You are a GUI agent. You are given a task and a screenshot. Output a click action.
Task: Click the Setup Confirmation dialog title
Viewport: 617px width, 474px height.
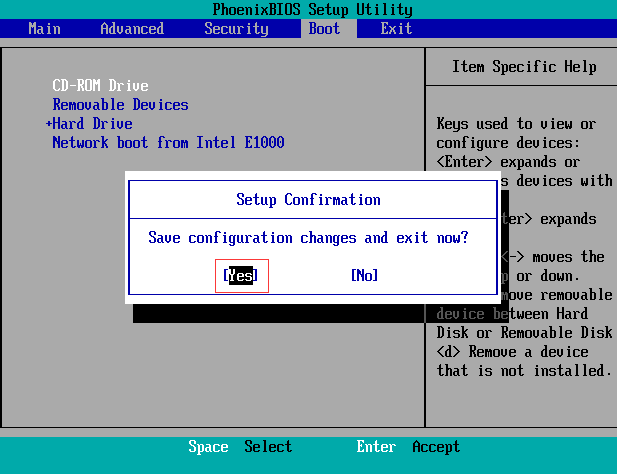pyautogui.click(x=308, y=199)
